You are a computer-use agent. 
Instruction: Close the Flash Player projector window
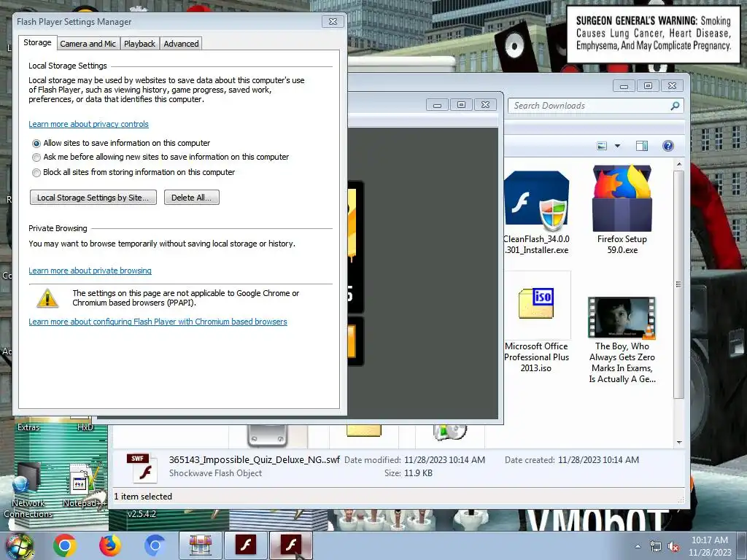tap(485, 105)
